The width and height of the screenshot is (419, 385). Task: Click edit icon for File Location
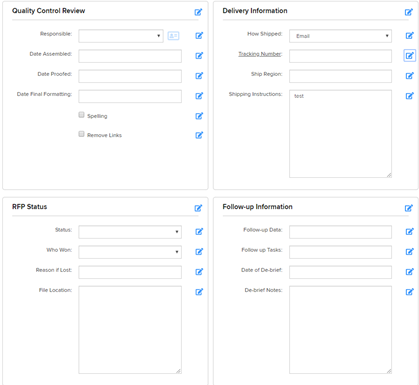coord(199,292)
